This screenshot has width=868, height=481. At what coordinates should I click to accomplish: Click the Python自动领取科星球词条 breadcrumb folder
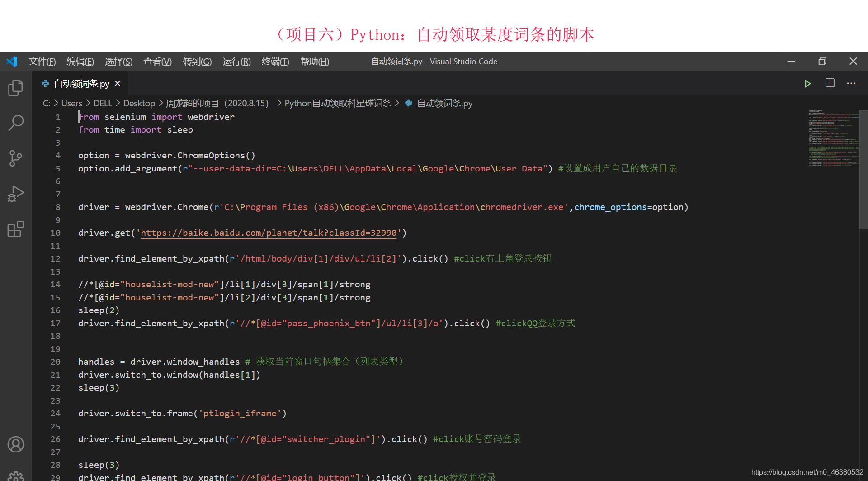(338, 103)
